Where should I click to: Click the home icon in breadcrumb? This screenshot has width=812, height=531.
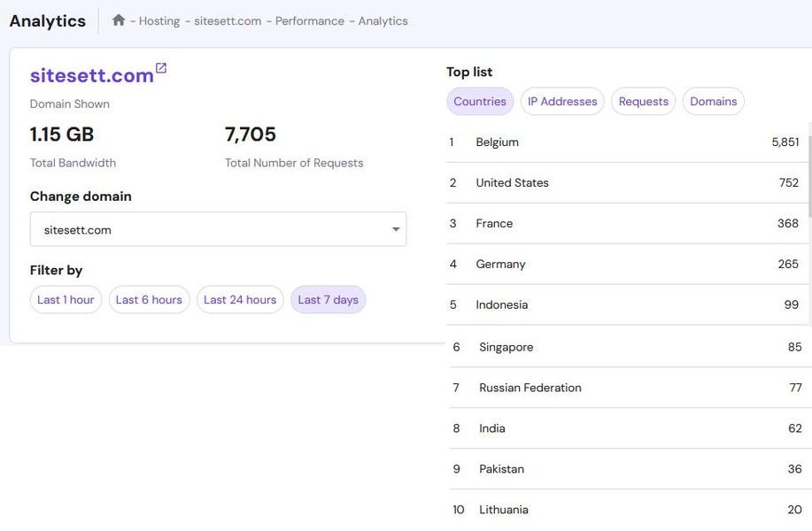pos(119,20)
